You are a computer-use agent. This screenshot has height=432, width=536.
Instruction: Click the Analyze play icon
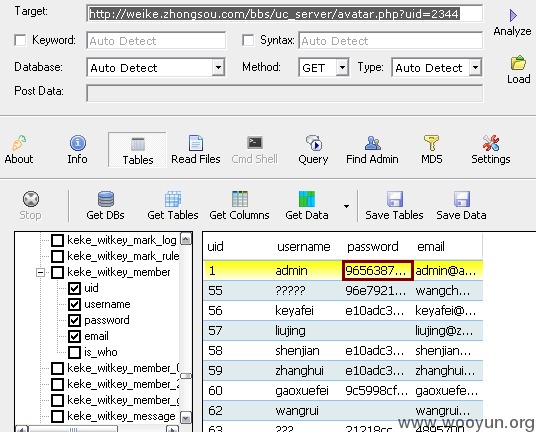click(x=513, y=15)
